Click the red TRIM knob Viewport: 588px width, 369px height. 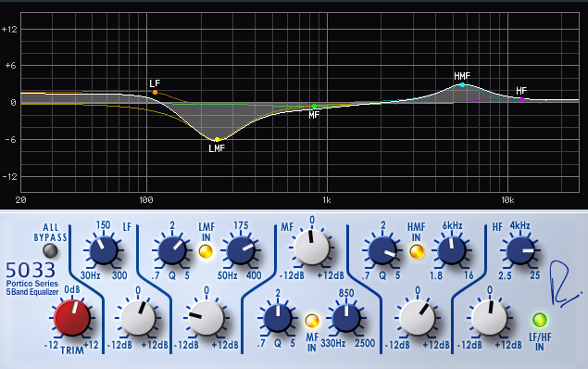[x=72, y=318]
